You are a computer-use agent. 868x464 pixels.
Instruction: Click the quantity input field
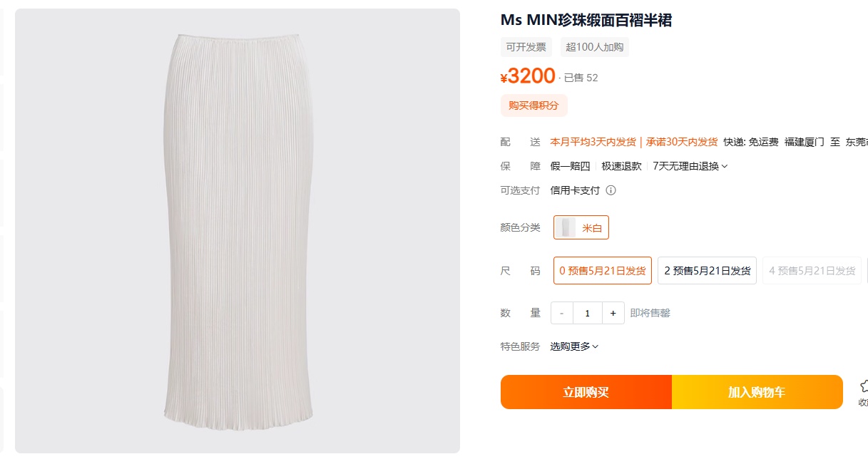click(x=588, y=313)
